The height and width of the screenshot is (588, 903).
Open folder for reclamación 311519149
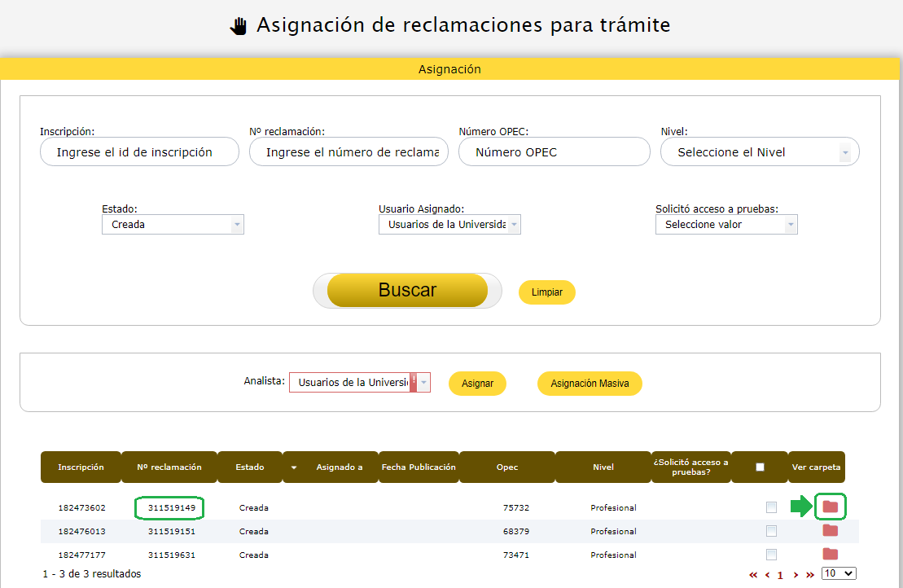(x=830, y=507)
